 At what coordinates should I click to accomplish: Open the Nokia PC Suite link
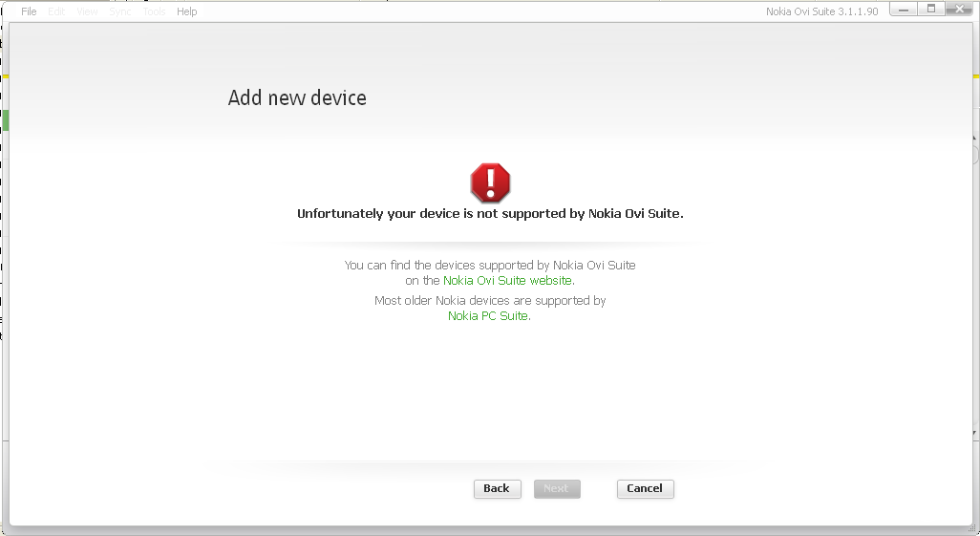[x=487, y=316]
